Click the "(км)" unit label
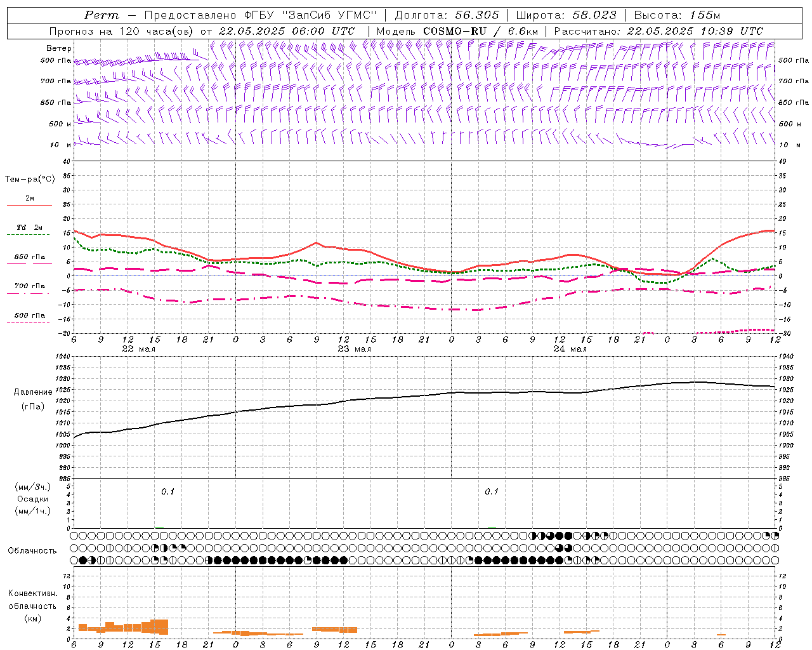The height and width of the screenshot is (650, 812). (x=33, y=618)
